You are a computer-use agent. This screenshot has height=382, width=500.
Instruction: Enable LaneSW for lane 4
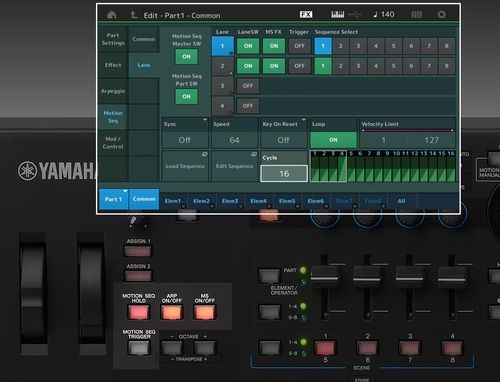click(x=248, y=106)
